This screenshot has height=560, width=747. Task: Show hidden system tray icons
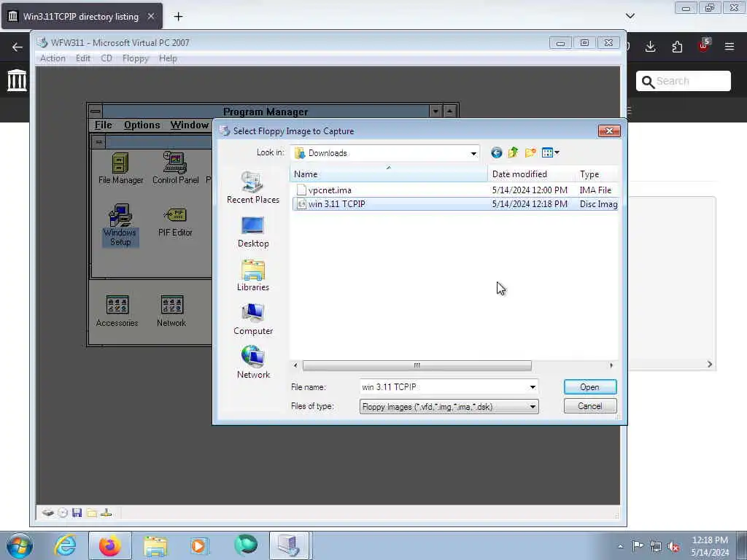[620, 546]
